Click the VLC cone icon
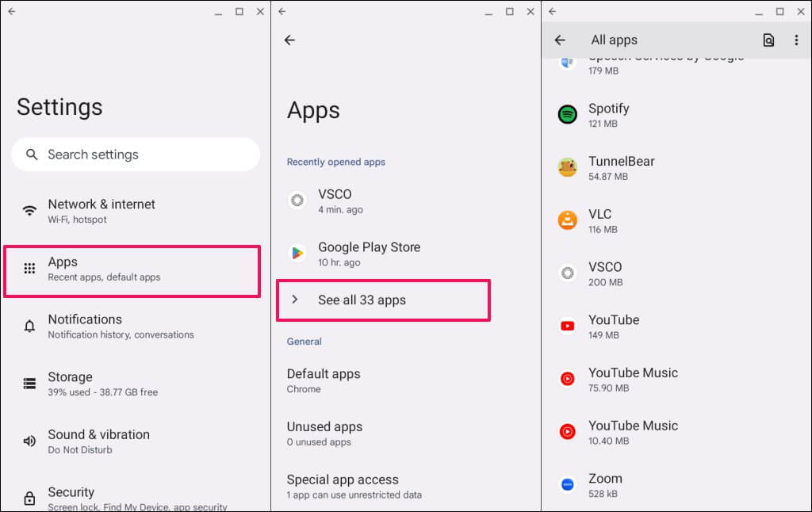Screen dimensions: 812x512 [568, 220]
